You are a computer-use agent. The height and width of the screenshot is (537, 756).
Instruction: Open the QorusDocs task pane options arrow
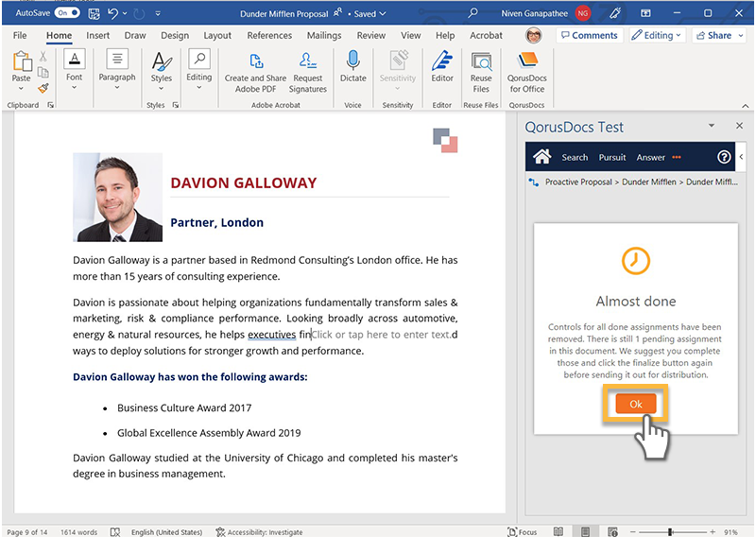coord(712,126)
